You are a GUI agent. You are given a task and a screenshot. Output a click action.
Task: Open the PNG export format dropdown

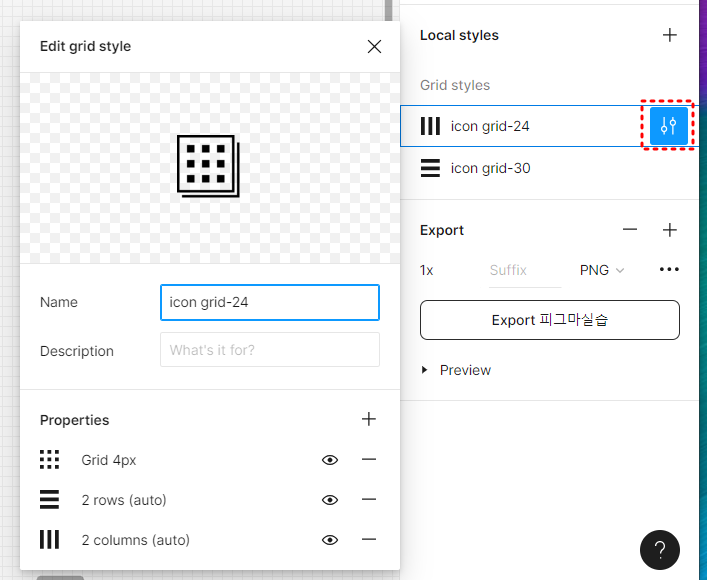pos(601,270)
